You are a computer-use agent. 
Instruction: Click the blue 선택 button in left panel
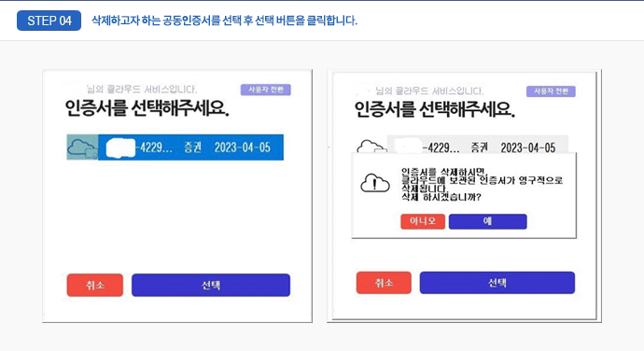tap(211, 285)
